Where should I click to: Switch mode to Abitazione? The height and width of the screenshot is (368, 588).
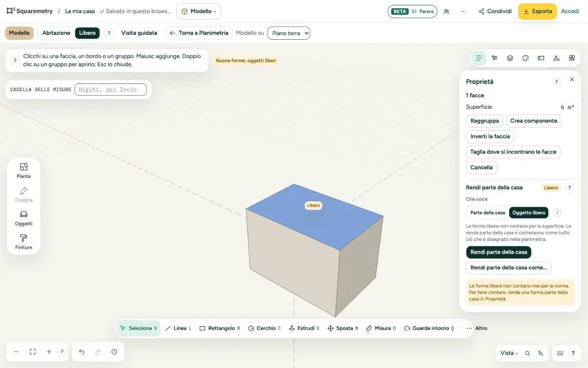pyautogui.click(x=56, y=33)
